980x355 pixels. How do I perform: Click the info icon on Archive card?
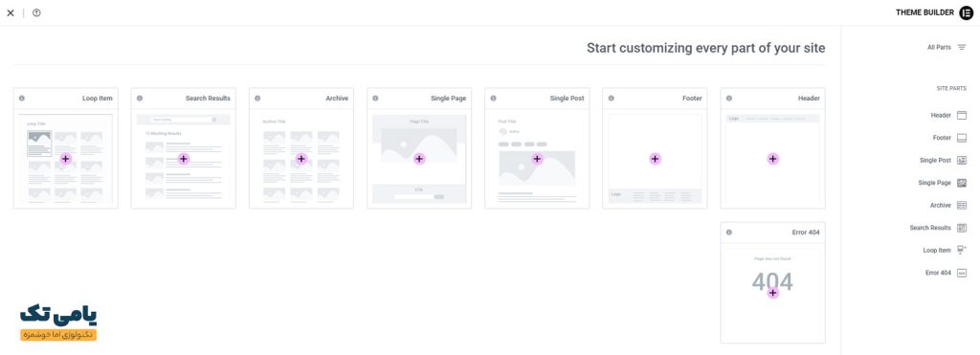click(257, 99)
